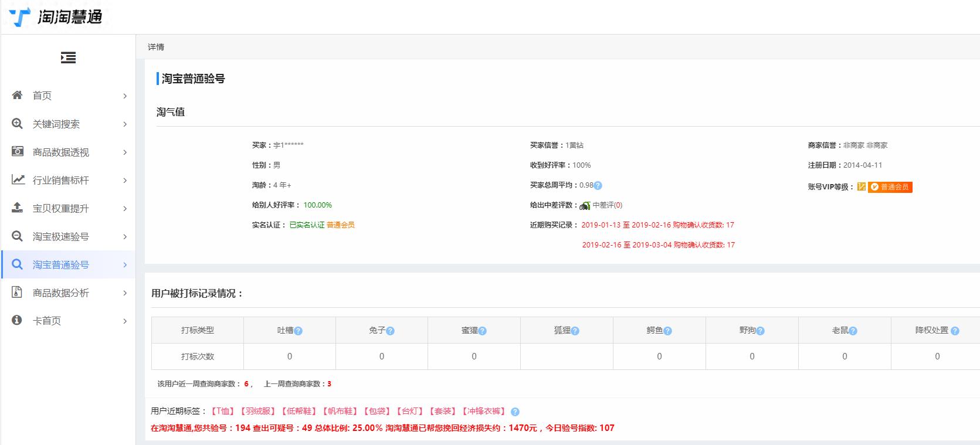Click the 淘宝普通验号 page heading
Viewport: 980px width, 445px height.
pyautogui.click(x=193, y=79)
